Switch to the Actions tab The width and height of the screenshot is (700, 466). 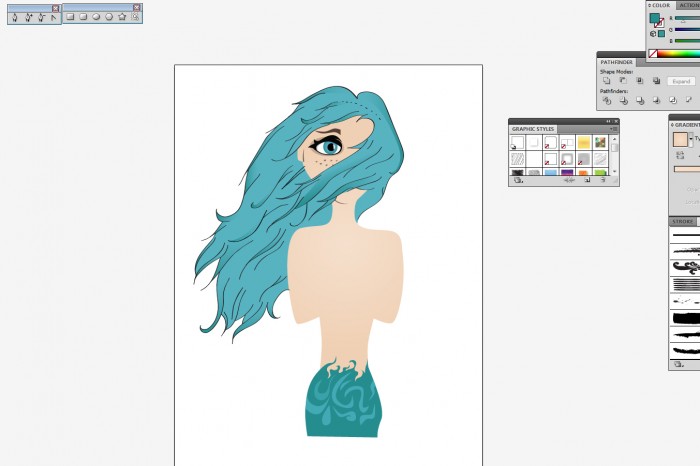[x=689, y=5]
